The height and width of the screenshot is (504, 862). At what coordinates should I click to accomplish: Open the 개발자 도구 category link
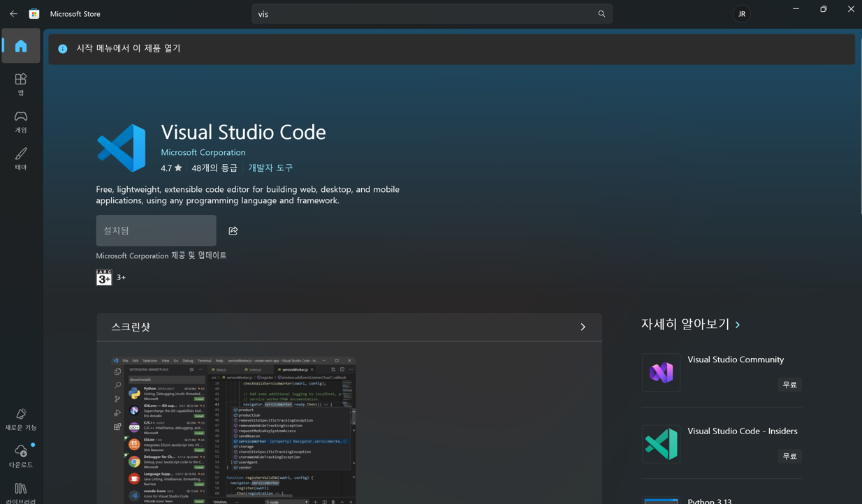[x=270, y=168]
